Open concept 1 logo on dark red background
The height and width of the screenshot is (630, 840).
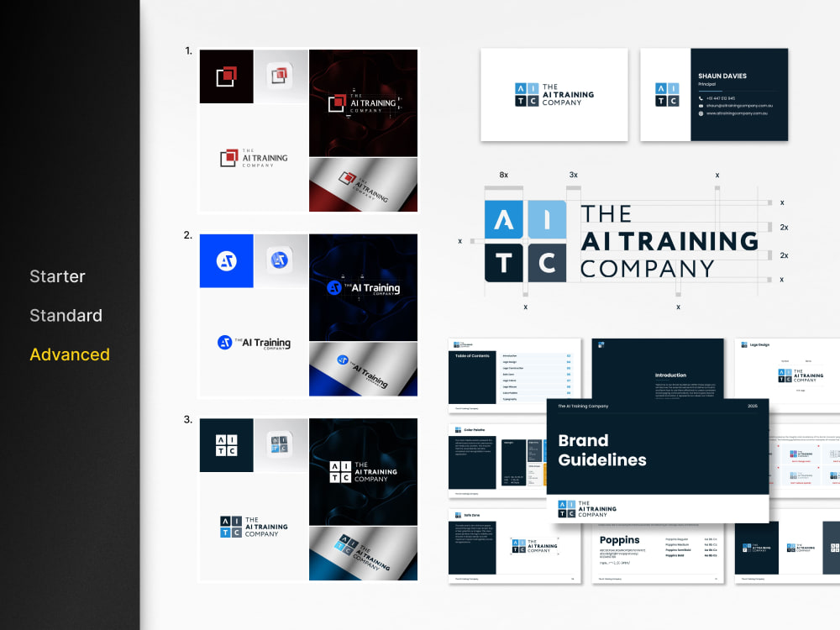pos(363,102)
